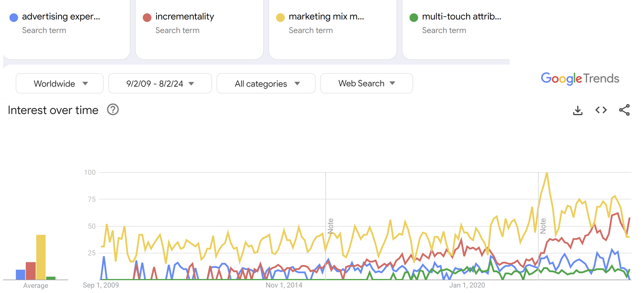
Task: Click the green multi-touch attribution dot
Action: point(414,17)
